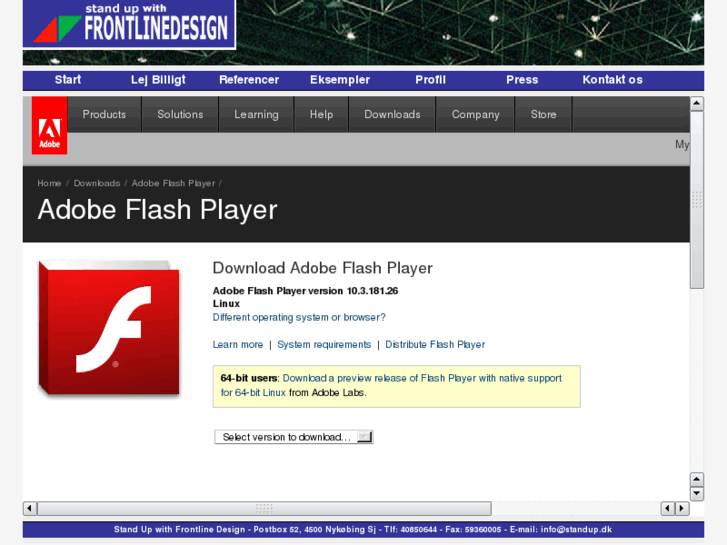The image size is (727, 545).
Task: Open the Adobe Company menu
Action: point(476,115)
